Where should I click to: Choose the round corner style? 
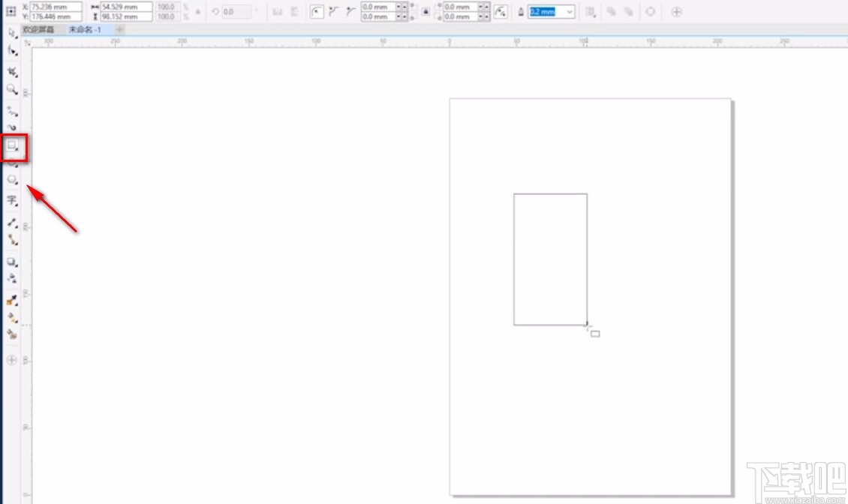click(x=317, y=11)
